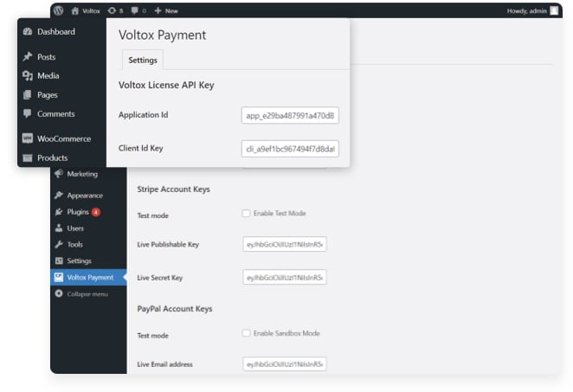Click the Media library icon

28,75
